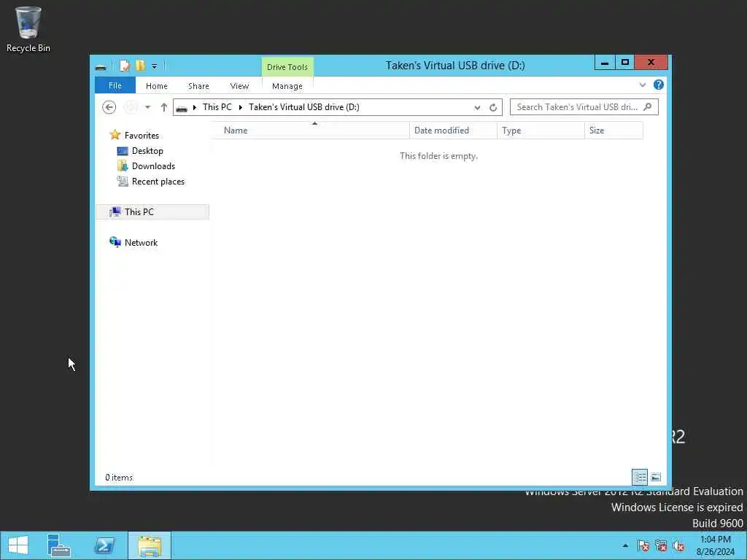The width and height of the screenshot is (747, 560).
Task: Open Customize Quick Access Toolbar dropdown
Action: click(155, 66)
